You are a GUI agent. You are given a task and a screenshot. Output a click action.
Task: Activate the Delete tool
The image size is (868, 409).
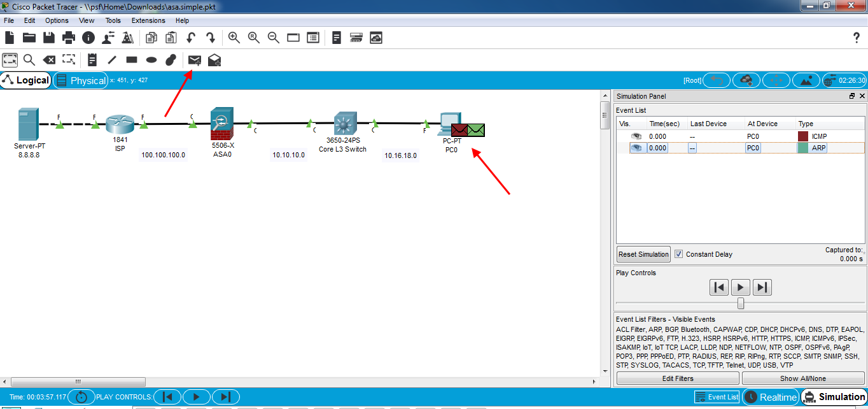[x=49, y=59]
